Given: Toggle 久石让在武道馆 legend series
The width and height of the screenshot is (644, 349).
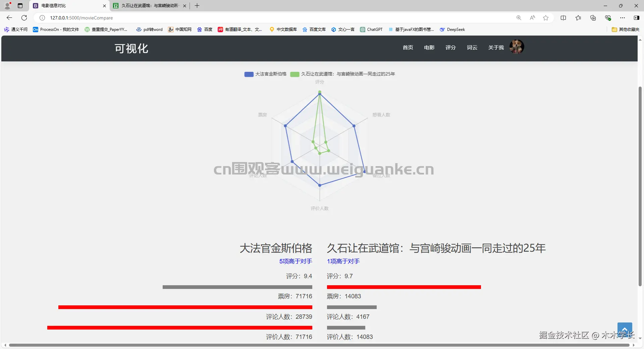Looking at the screenshot, I should pyautogui.click(x=343, y=74).
